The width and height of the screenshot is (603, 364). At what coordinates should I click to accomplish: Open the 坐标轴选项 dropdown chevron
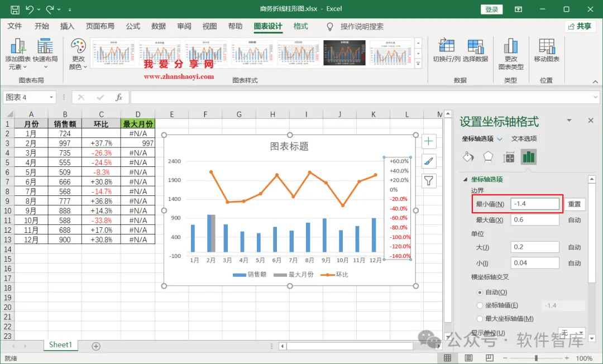pyautogui.click(x=500, y=139)
